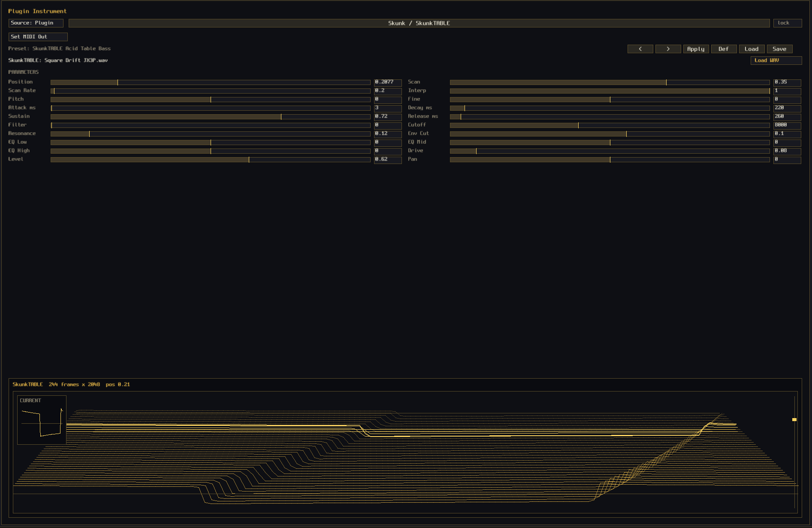Click the Def button
The image size is (812, 528).
point(724,49)
